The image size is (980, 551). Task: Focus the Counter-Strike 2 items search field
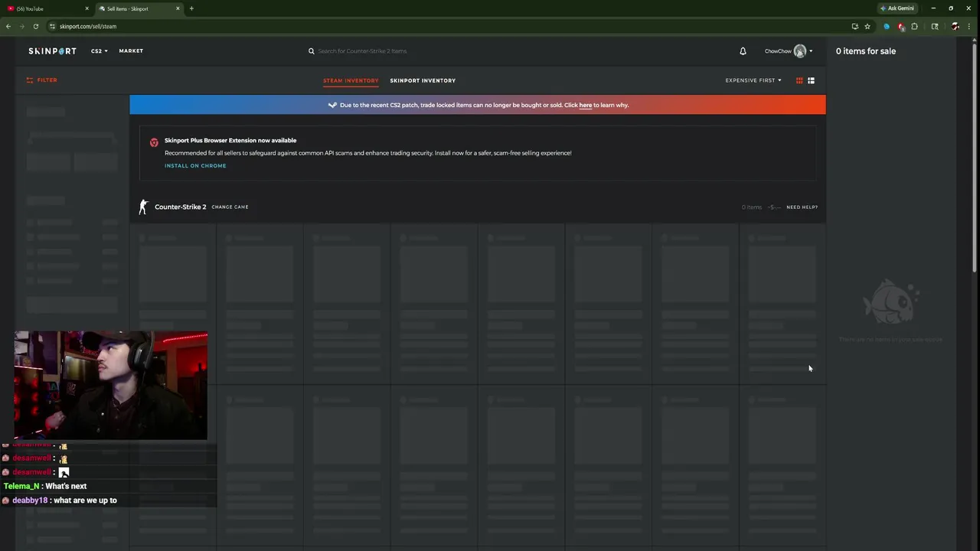pos(363,51)
